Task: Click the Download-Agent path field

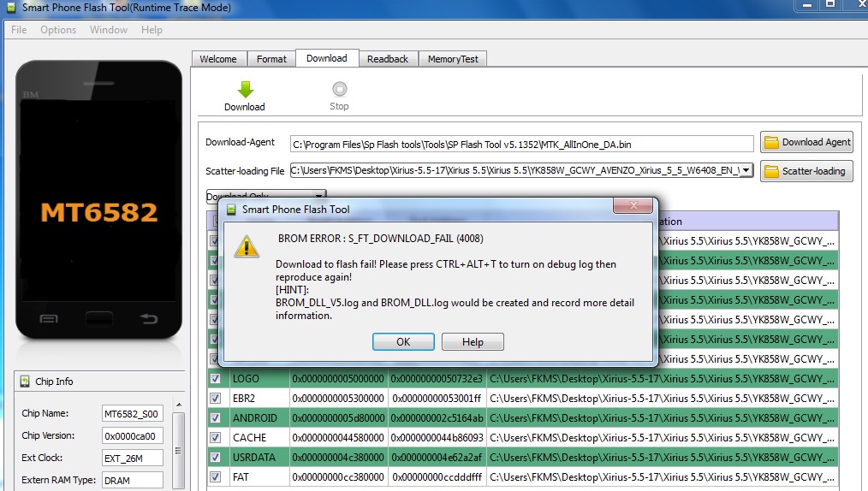Action: [521, 145]
